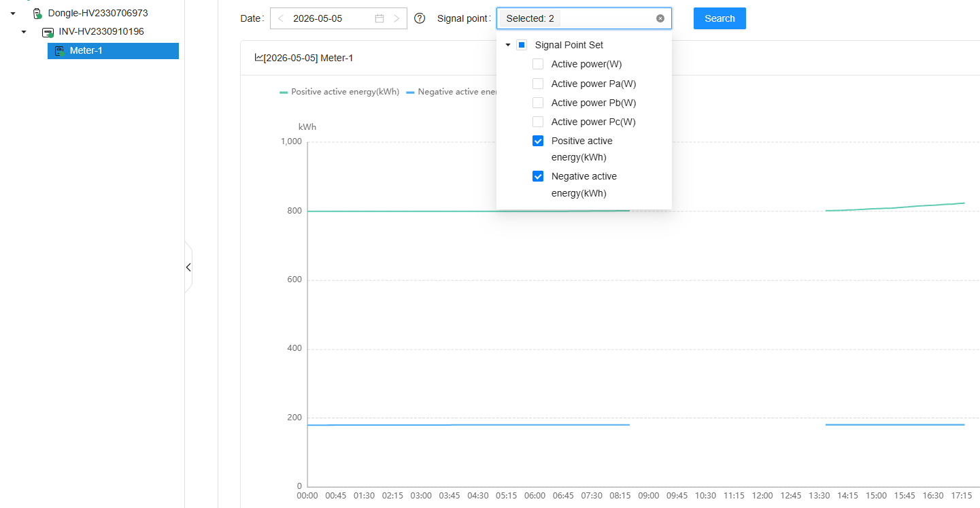Click the date field showing 2026-05-05
This screenshot has height=508, width=980.
point(338,18)
